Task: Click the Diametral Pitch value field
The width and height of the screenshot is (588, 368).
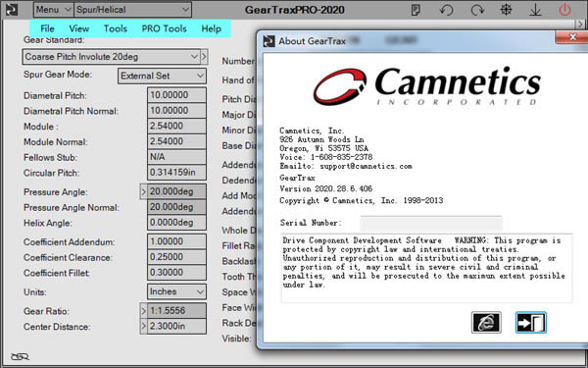Action: point(176,95)
